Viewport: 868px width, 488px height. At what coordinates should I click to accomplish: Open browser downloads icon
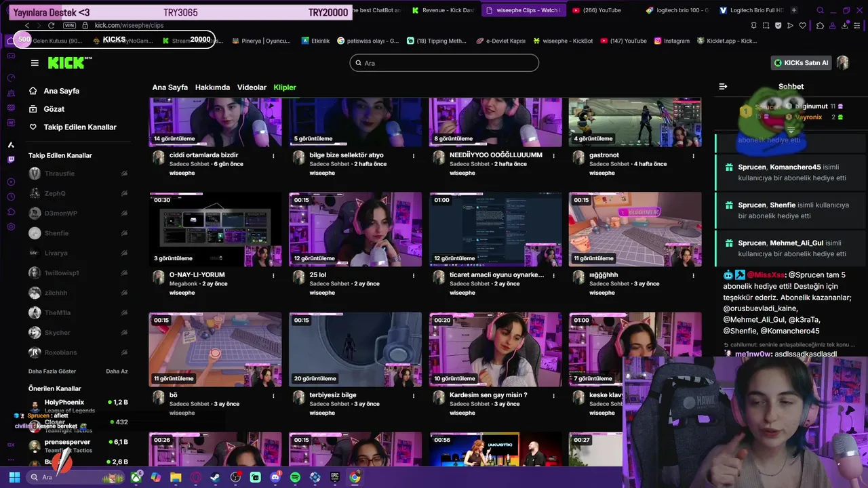pyautogui.click(x=845, y=25)
